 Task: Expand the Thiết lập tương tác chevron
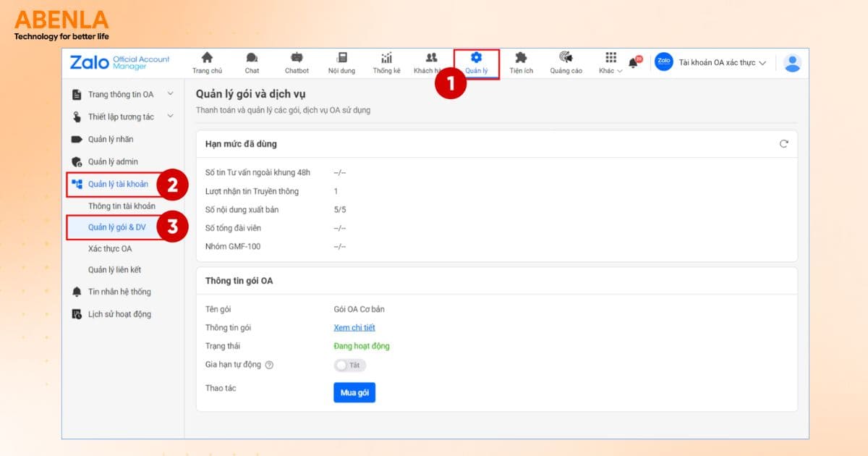tap(170, 117)
